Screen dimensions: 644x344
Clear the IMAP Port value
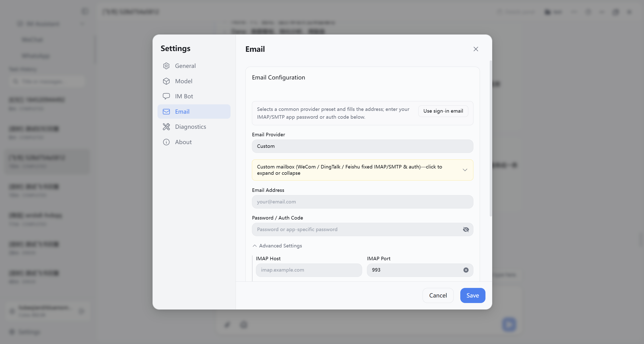click(x=466, y=270)
